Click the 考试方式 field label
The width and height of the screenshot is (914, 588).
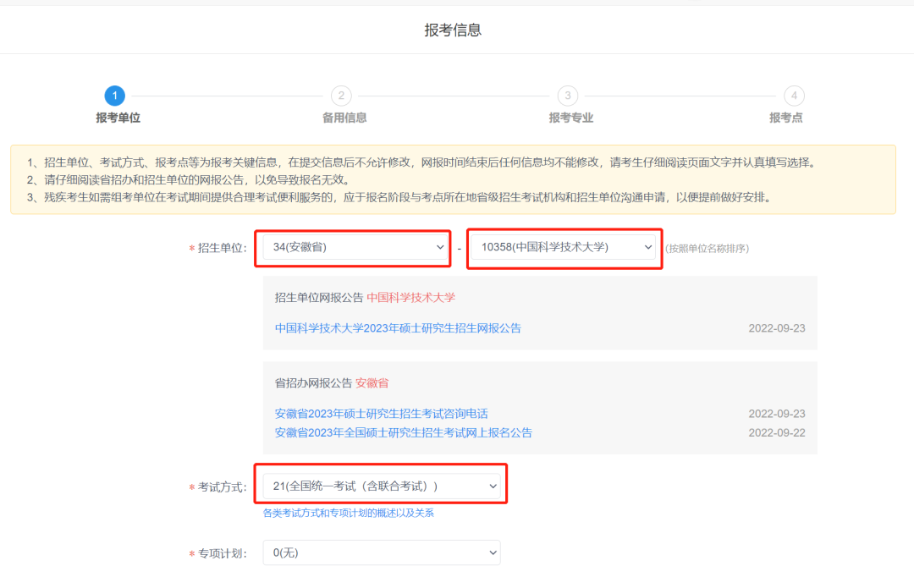222,487
